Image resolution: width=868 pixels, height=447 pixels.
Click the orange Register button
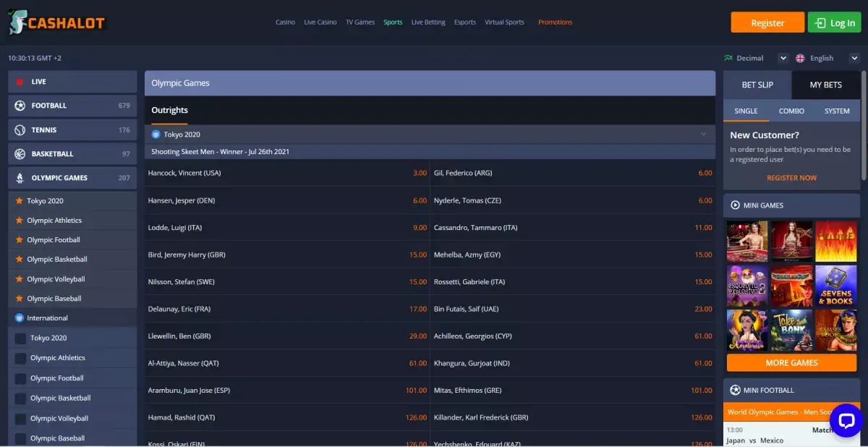coord(767,22)
